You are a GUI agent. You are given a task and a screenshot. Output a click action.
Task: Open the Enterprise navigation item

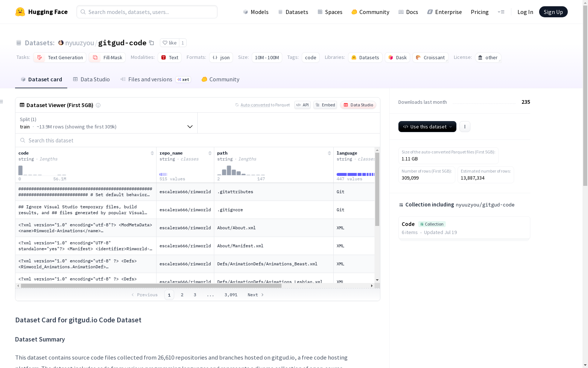point(445,12)
